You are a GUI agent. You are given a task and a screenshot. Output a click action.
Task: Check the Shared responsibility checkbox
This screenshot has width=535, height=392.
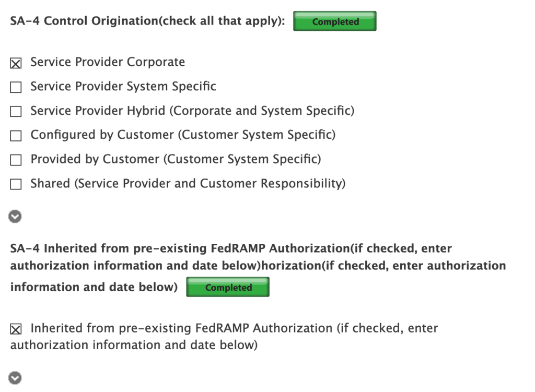[x=16, y=184]
